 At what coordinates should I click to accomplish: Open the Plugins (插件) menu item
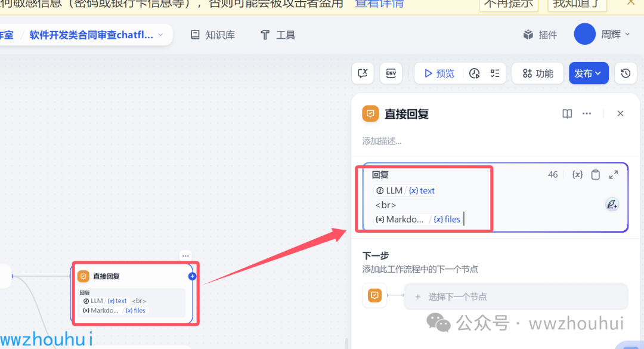(x=540, y=35)
